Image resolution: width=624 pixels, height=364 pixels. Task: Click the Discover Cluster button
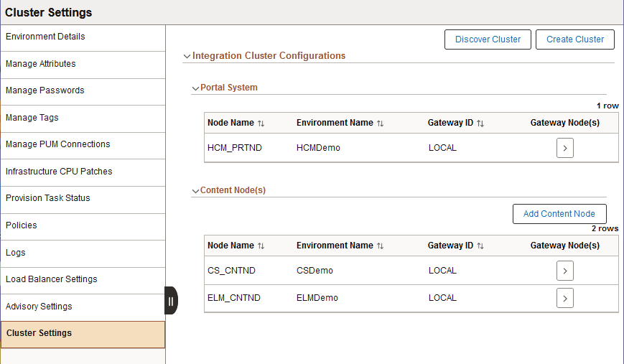pos(488,39)
